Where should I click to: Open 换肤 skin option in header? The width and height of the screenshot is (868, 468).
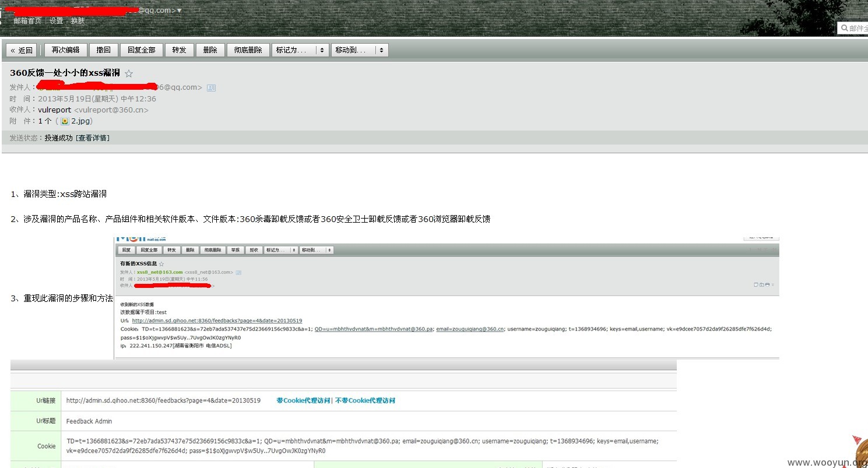tap(78, 20)
